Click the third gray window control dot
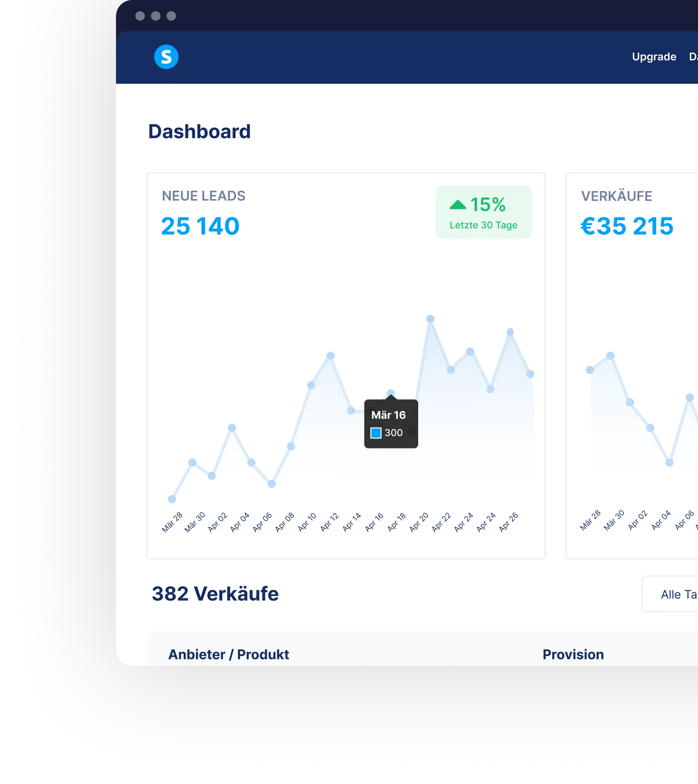The width and height of the screenshot is (698, 784). click(x=171, y=16)
